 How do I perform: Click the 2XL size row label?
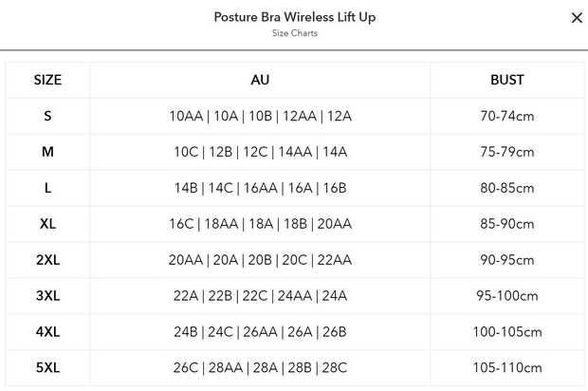point(47,260)
